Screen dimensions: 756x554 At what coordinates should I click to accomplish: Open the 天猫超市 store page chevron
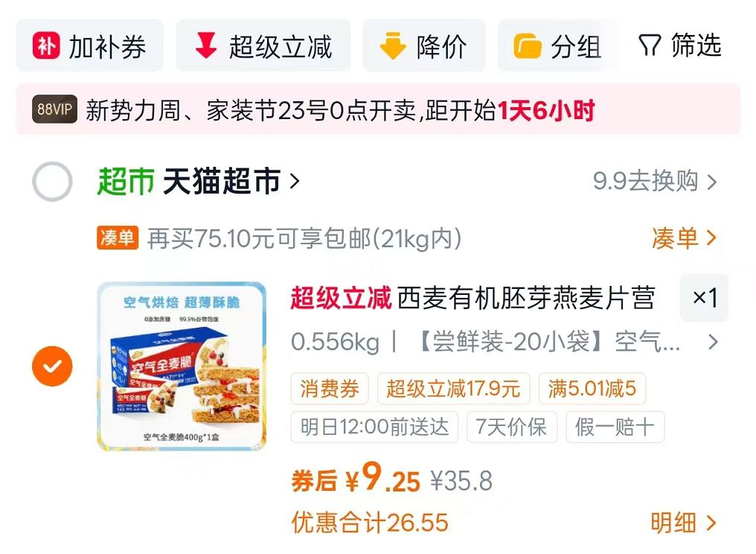(295, 182)
